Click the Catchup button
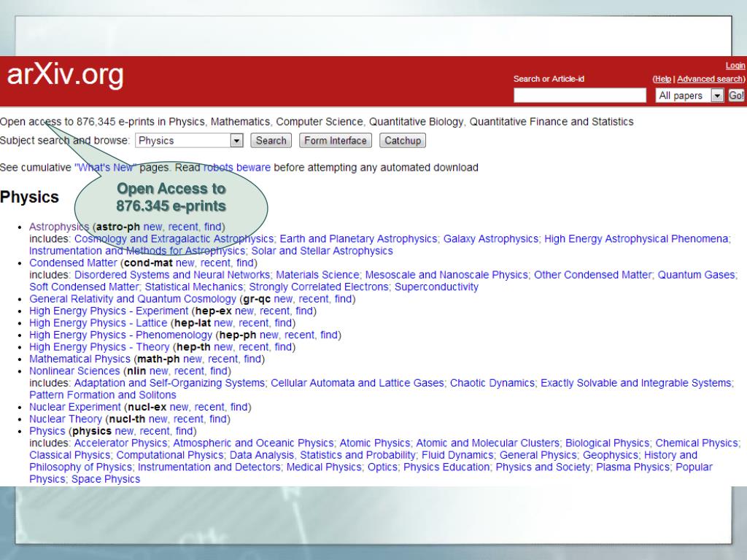 (x=403, y=141)
